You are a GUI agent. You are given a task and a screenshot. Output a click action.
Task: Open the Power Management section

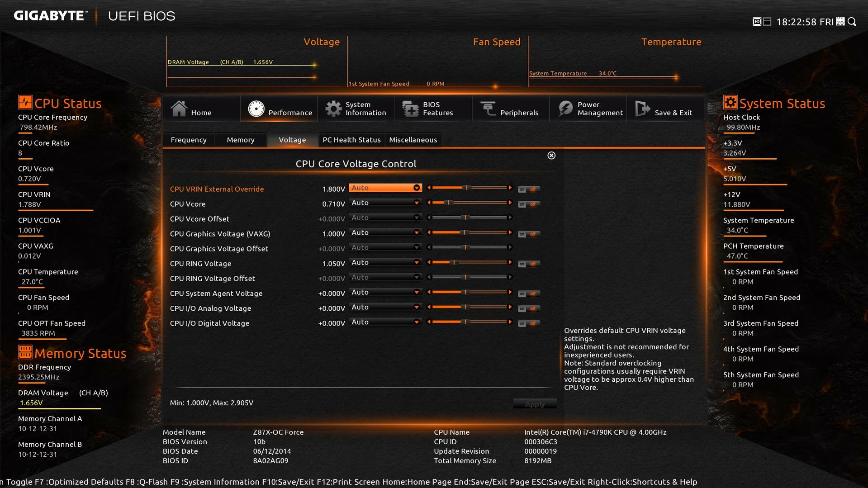(x=588, y=109)
